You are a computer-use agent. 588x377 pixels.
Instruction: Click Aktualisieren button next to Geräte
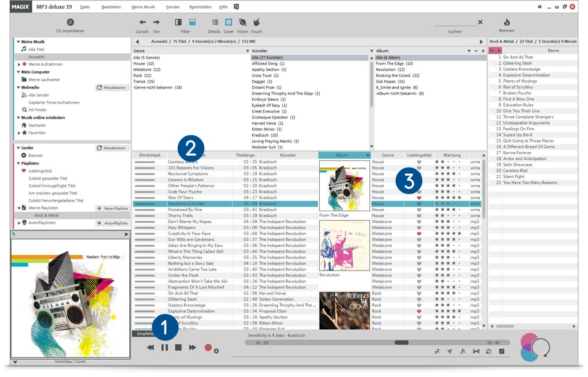112,148
